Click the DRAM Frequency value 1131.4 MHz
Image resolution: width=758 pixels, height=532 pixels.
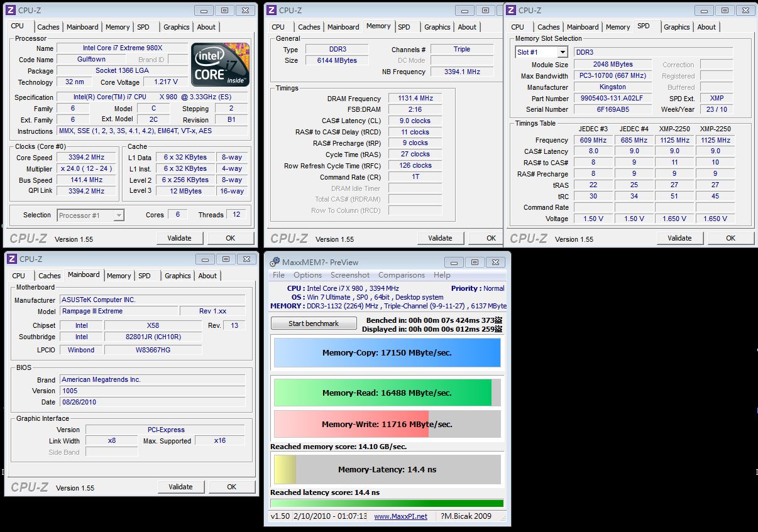[415, 99]
